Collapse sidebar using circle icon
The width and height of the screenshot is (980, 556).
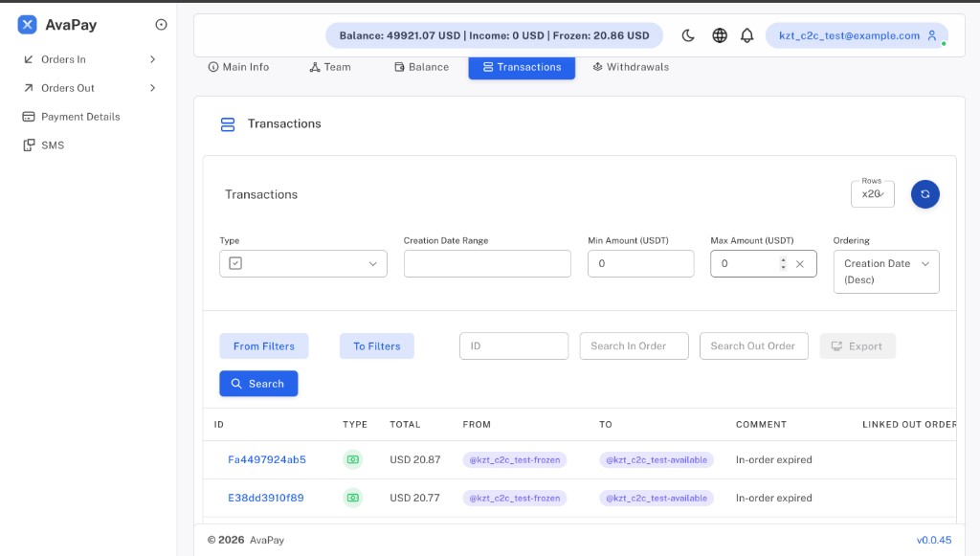coord(161,24)
